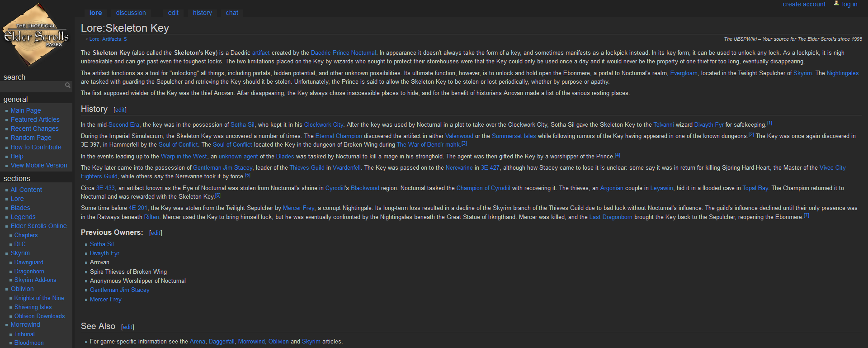Open Skyrim Add-ons in the sidebar
Image resolution: width=868 pixels, height=348 pixels.
[x=35, y=280]
